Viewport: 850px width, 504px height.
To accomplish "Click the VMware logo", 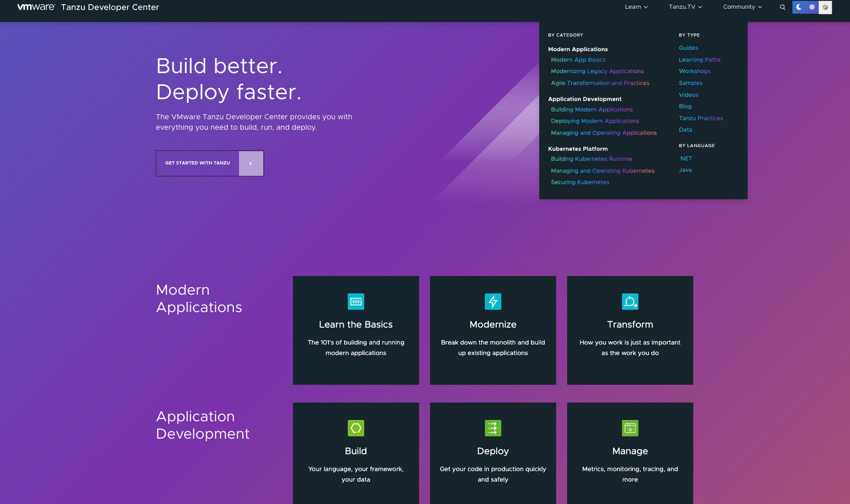I will pos(36,7).
